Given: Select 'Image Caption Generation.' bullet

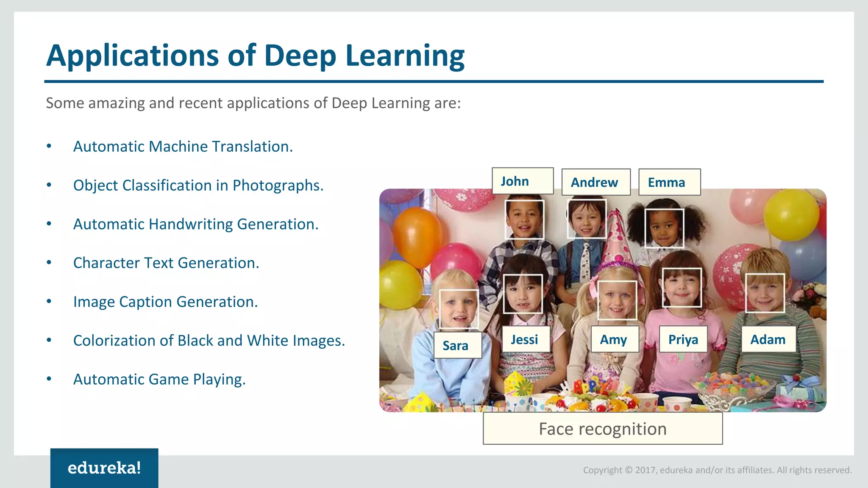Looking at the screenshot, I should 165,302.
